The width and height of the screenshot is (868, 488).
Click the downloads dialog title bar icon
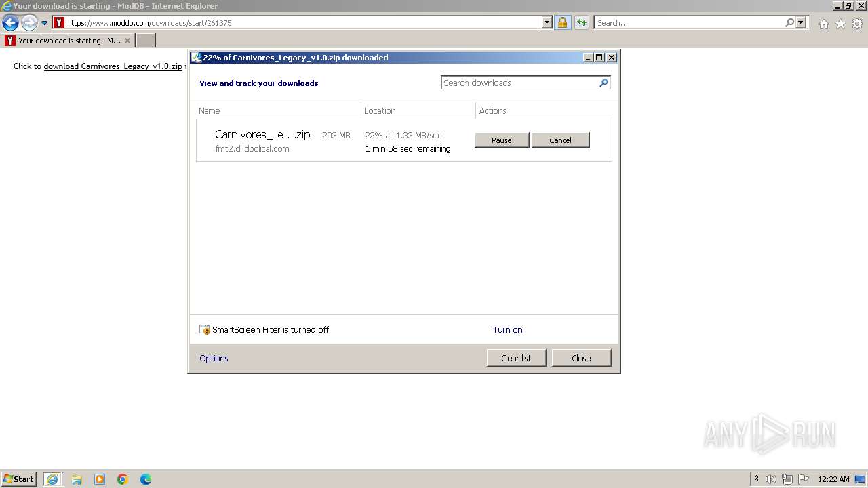196,58
